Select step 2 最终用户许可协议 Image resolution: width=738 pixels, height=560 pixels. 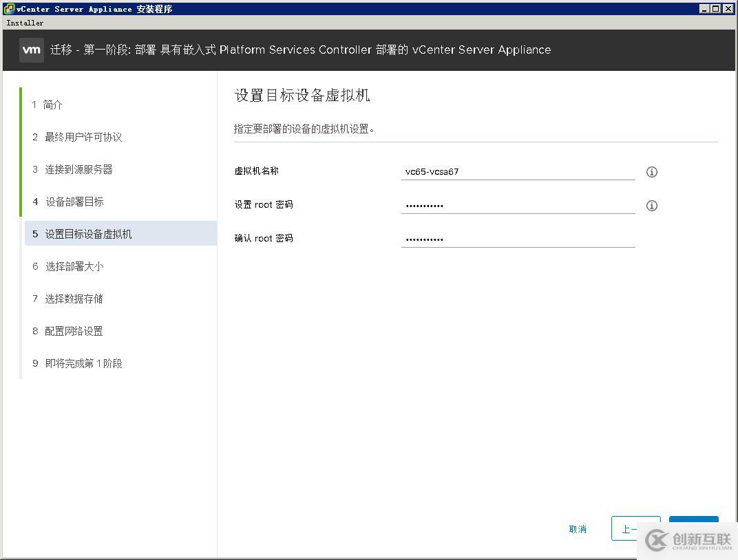tap(76, 137)
